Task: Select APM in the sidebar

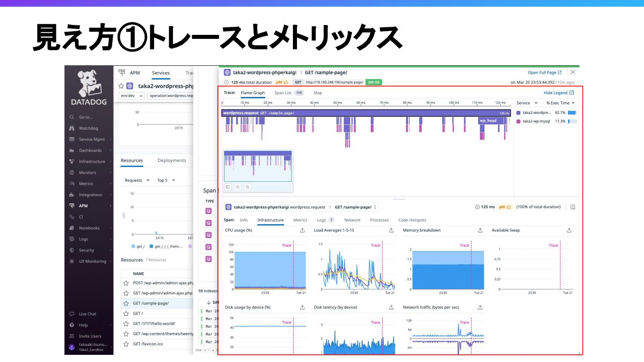Action: (x=83, y=206)
